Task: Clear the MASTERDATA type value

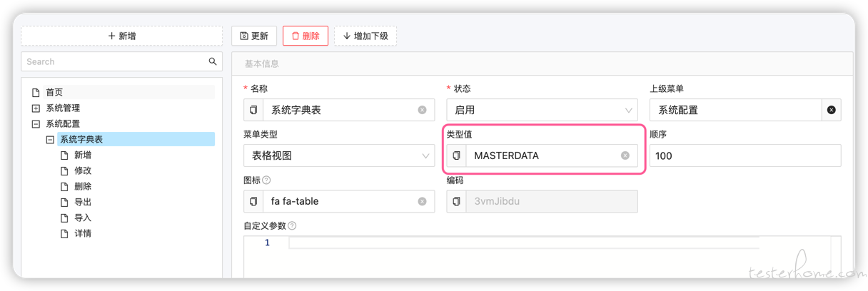Action: pos(625,155)
